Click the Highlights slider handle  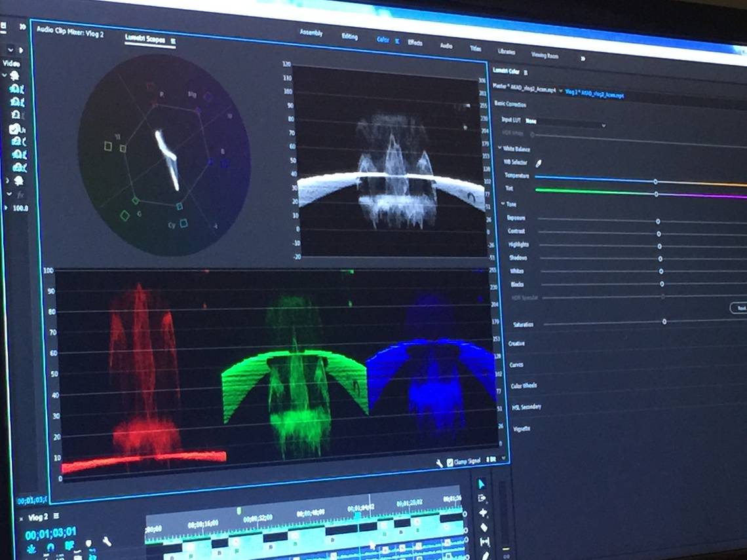pyautogui.click(x=660, y=246)
